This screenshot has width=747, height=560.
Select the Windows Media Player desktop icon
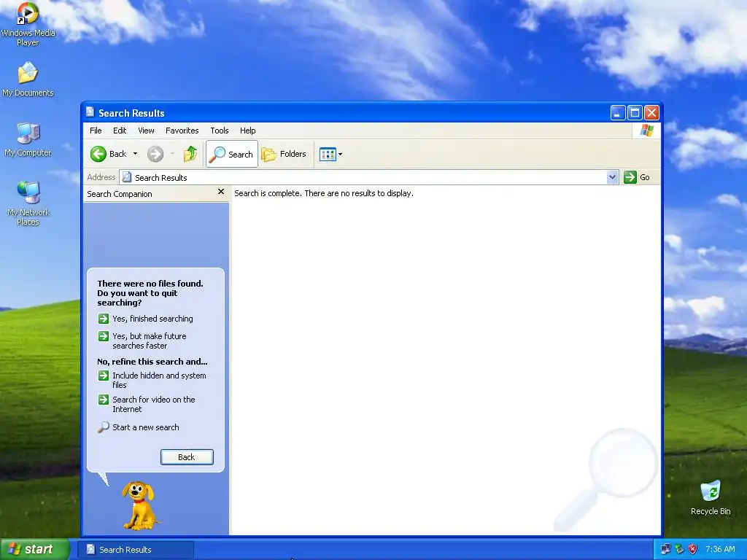pyautogui.click(x=28, y=24)
